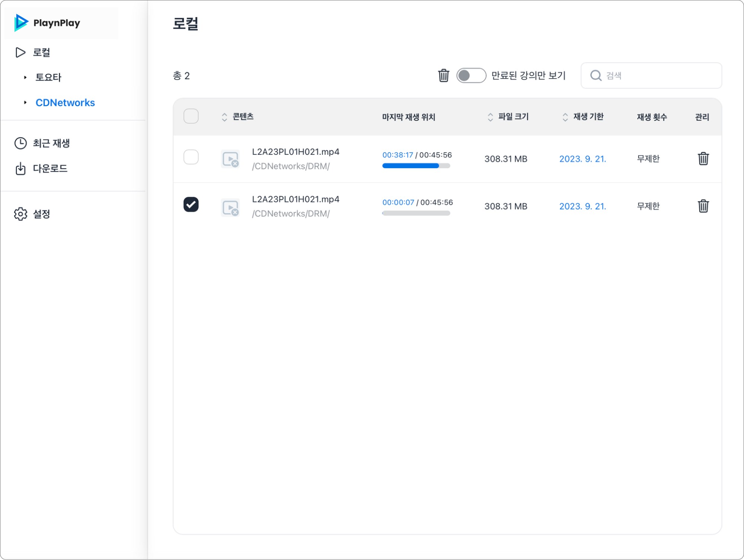Screen dimensions: 744x560
Task: Open settings via the gear icon
Action: [x=20, y=214]
